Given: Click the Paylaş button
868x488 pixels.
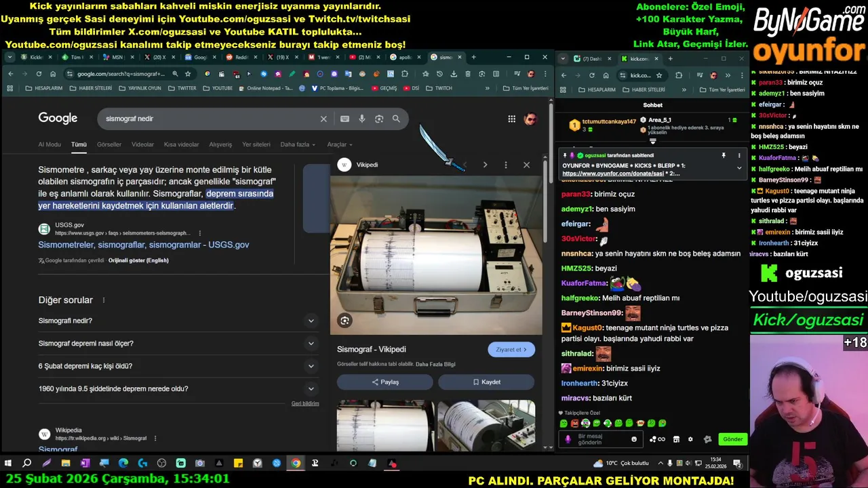Looking at the screenshot, I should (385, 382).
